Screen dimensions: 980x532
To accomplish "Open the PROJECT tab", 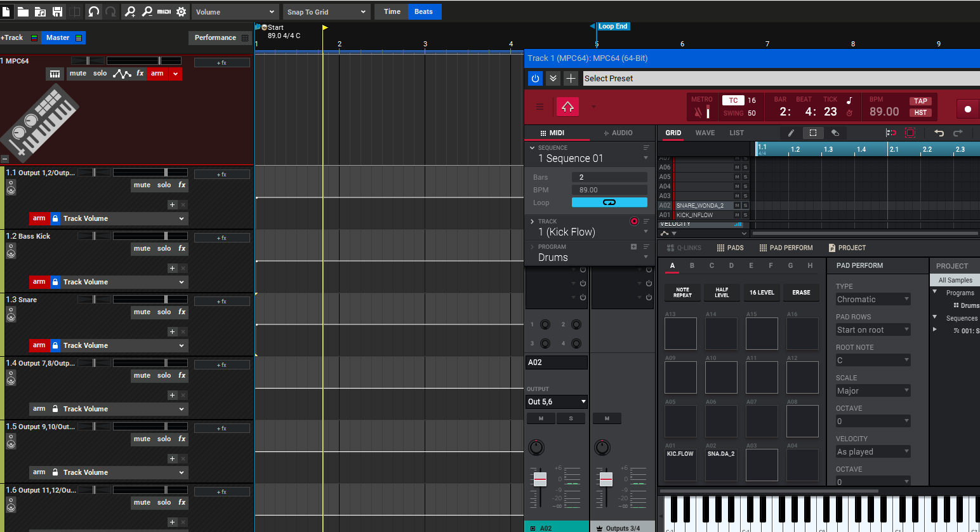I will click(x=847, y=248).
